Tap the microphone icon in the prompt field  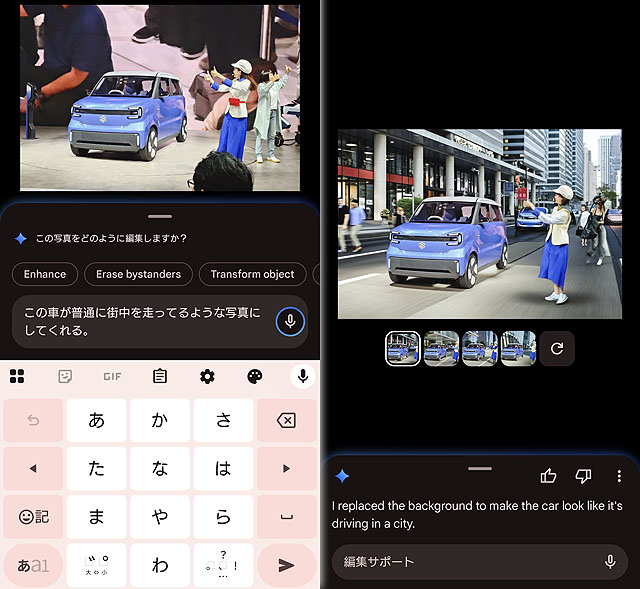(290, 322)
